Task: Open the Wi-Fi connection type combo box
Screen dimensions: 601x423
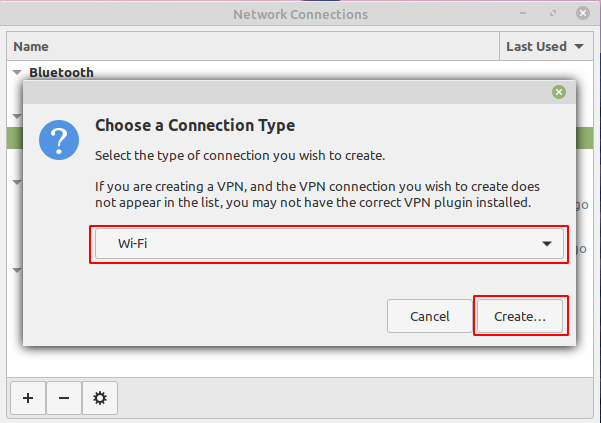Action: click(328, 244)
